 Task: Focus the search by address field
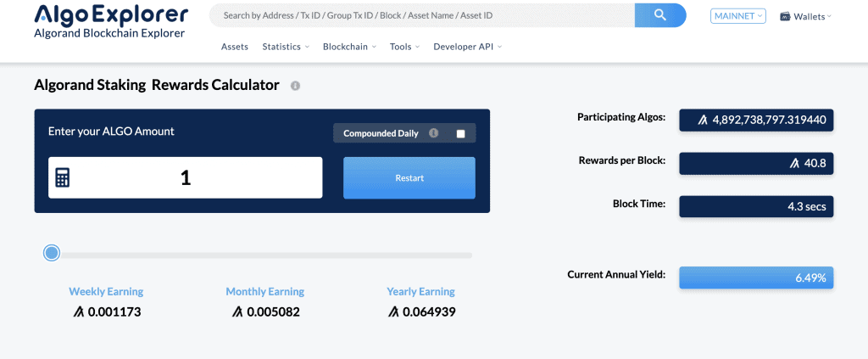tap(422, 15)
